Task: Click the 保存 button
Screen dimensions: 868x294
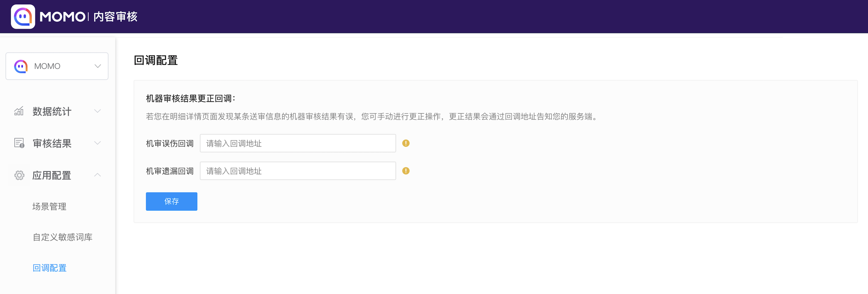Action: [171, 201]
